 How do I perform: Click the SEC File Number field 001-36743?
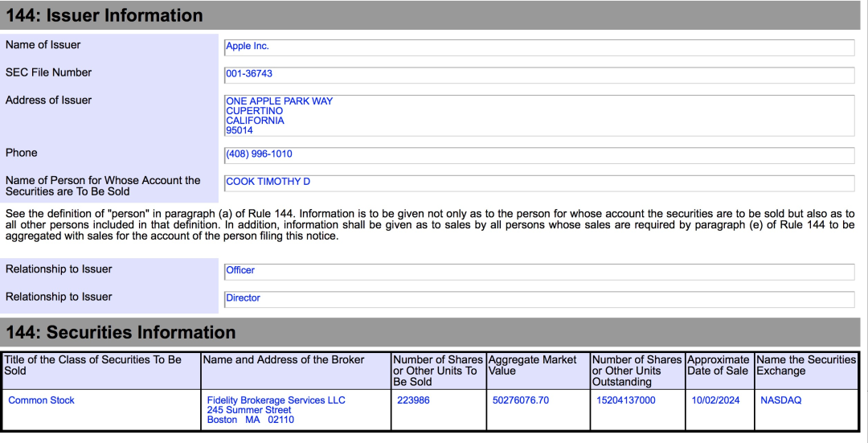point(539,75)
